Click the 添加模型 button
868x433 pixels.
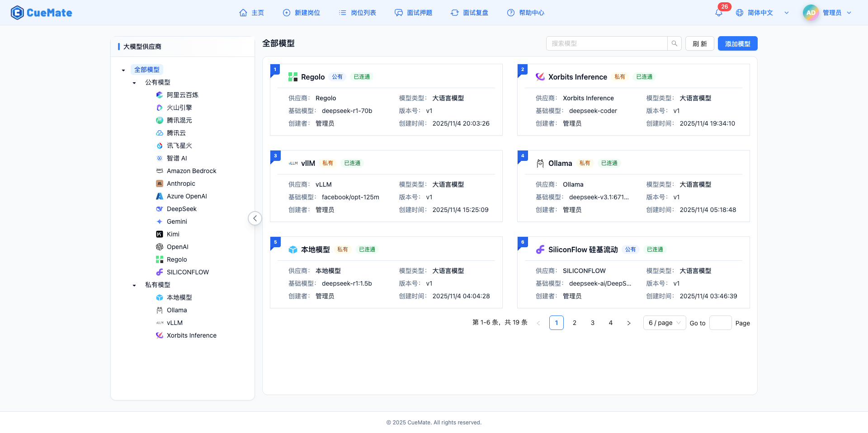point(737,43)
